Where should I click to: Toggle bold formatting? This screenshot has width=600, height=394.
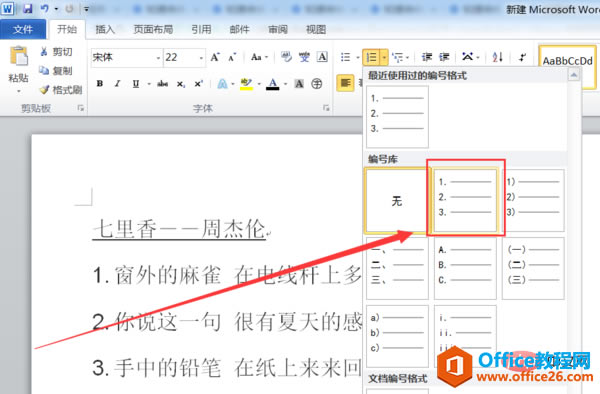coord(100,83)
